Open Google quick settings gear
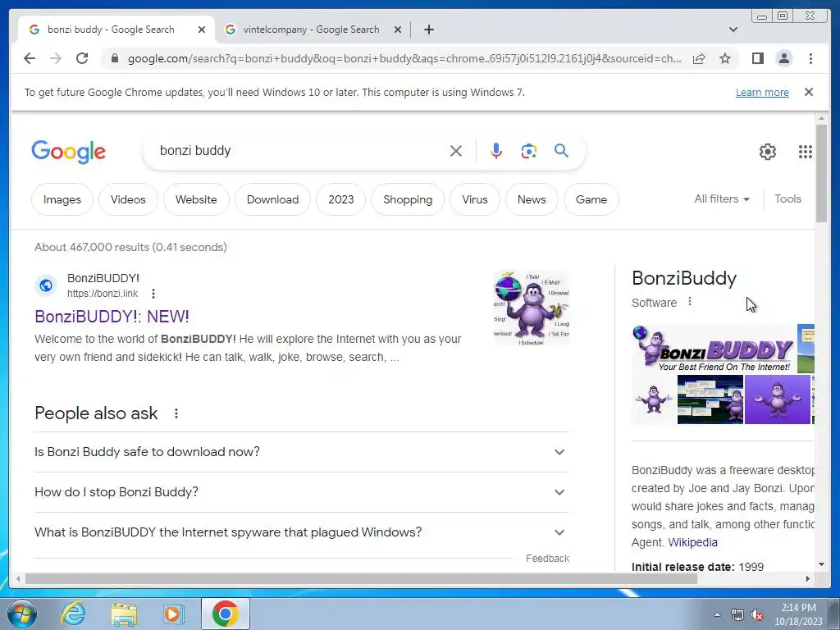This screenshot has width=840, height=630. tap(767, 152)
